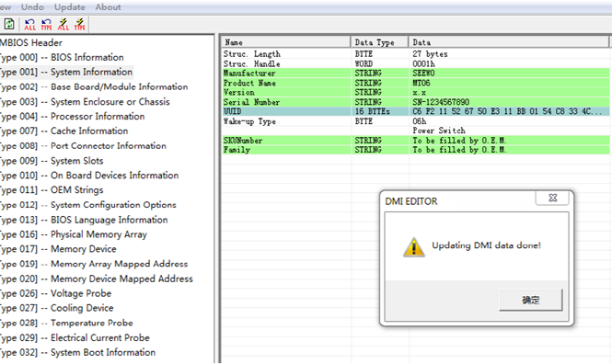Click the Update TYPE lightning icon
Image resolution: width=612 pixels, height=364 pixels.
(80, 25)
